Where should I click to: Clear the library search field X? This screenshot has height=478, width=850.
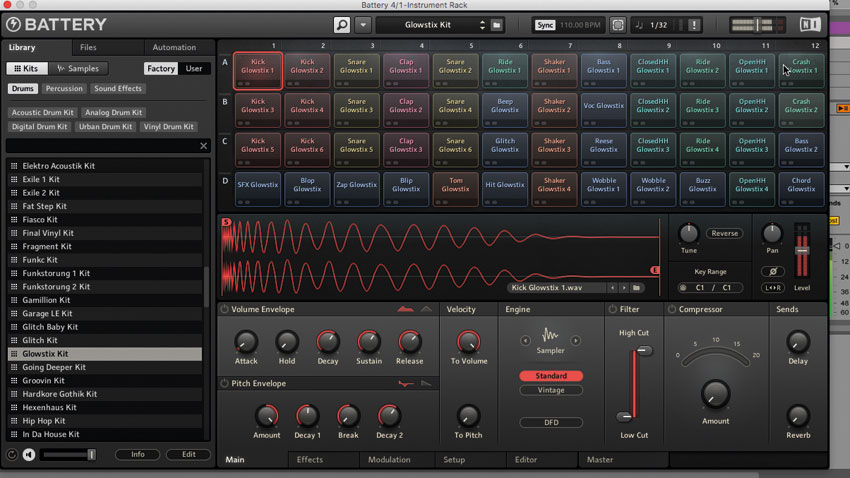(x=203, y=146)
